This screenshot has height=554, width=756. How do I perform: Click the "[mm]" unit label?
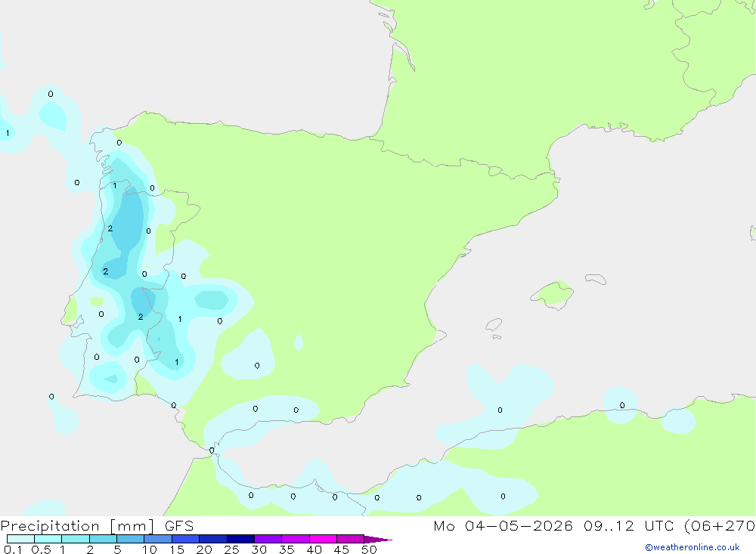tap(132, 526)
